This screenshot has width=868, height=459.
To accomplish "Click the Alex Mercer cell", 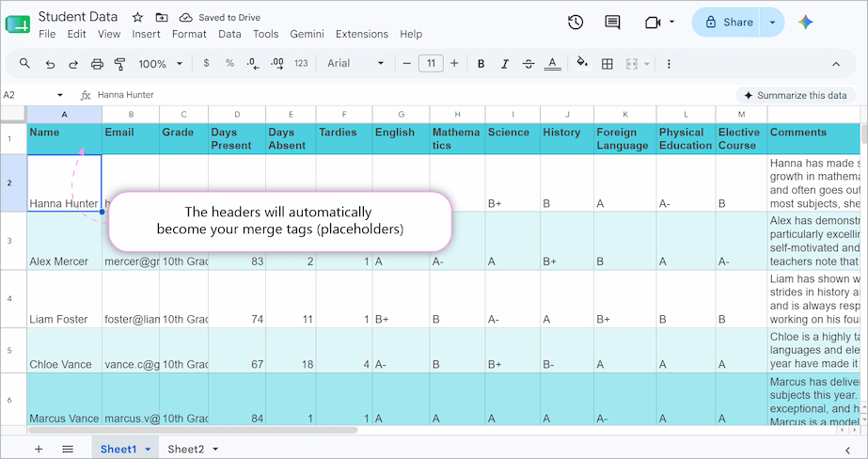I will tap(64, 241).
